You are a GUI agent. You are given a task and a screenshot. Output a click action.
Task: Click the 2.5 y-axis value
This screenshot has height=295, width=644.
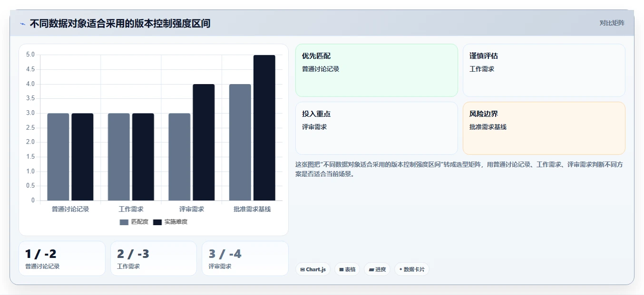tap(30, 128)
